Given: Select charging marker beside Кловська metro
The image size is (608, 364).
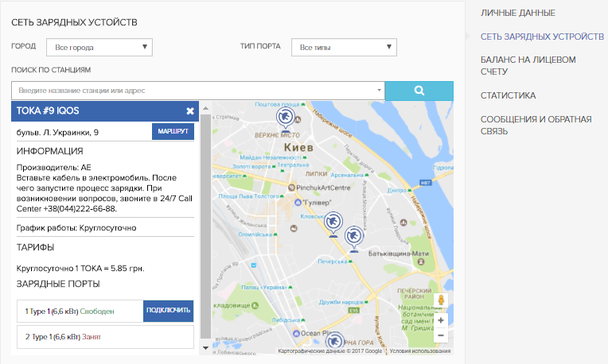Looking at the screenshot, I should 333,223.
